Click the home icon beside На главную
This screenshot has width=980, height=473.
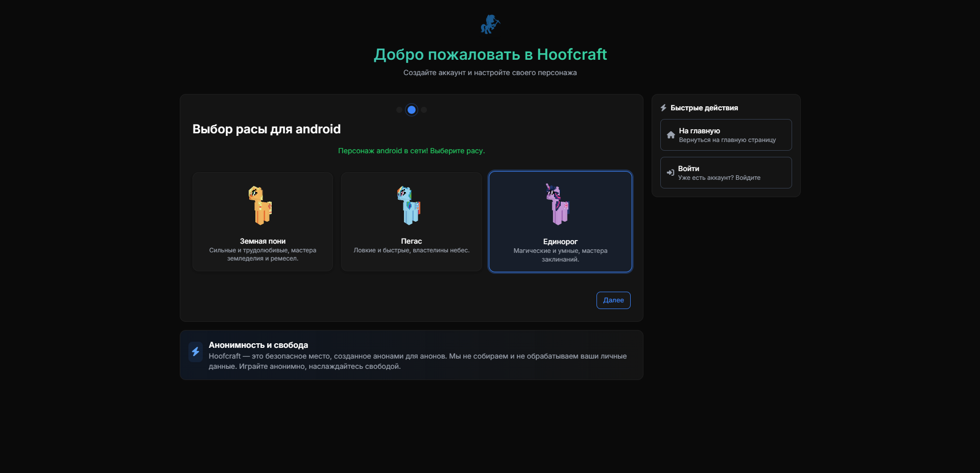pos(671,135)
